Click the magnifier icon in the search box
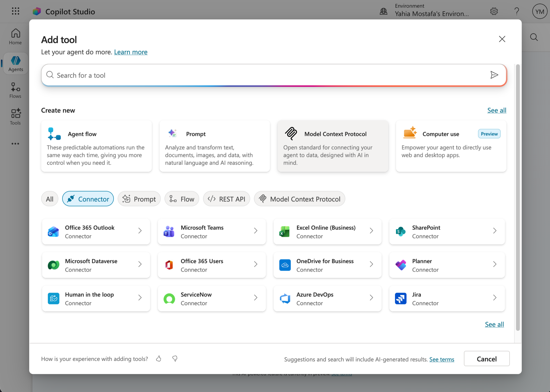Viewport: 550px width, 392px height. pyautogui.click(x=50, y=75)
